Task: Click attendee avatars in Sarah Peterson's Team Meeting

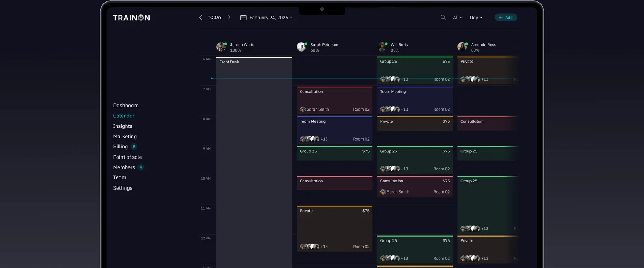Action: click(x=309, y=139)
